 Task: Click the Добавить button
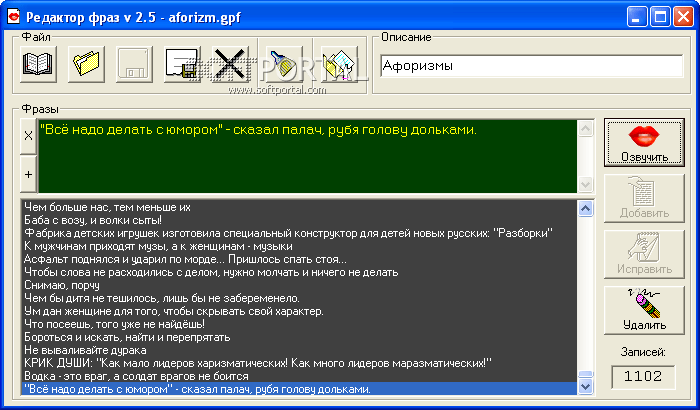[644, 198]
